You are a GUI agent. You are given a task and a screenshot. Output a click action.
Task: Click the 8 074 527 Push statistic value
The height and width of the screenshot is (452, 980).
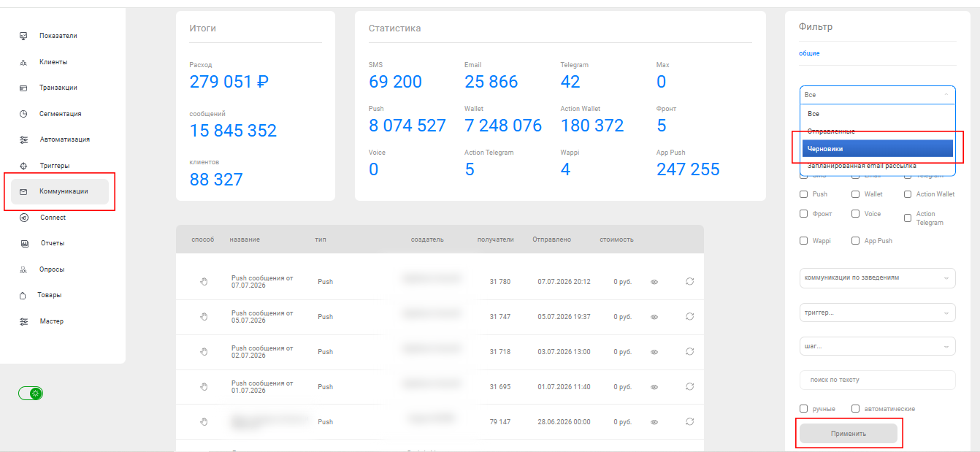click(407, 126)
